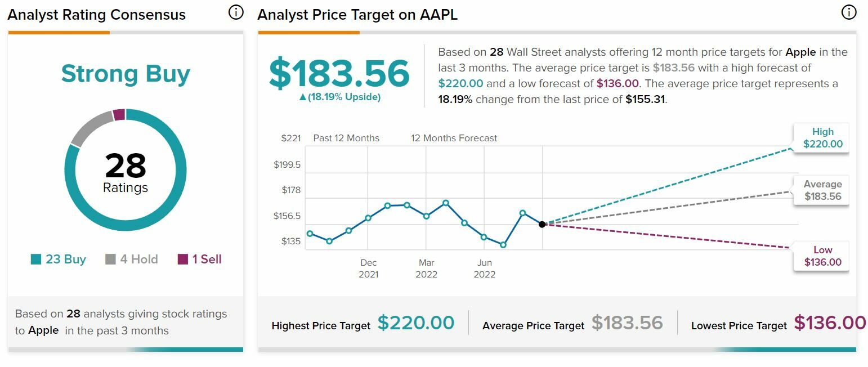
Task: Click the Average Price Target $183.56 value
Action: pyautogui.click(x=627, y=323)
